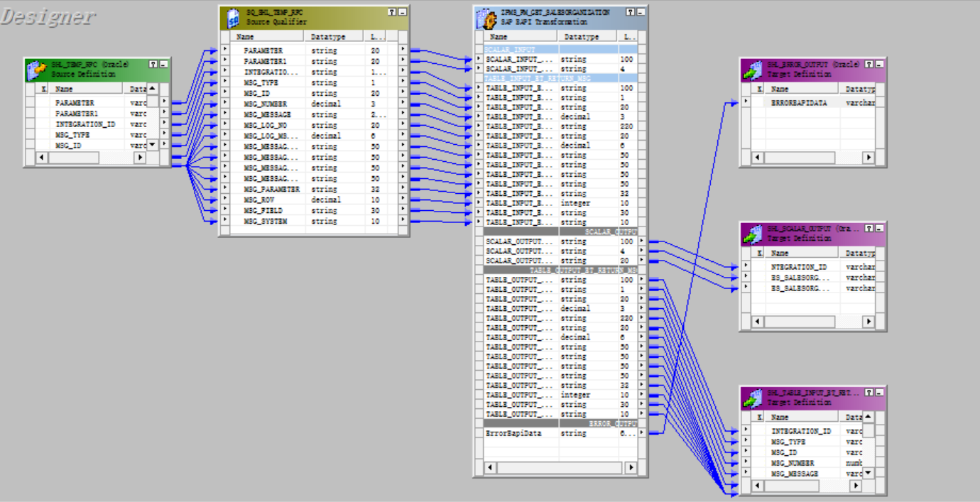Image resolution: width=980 pixels, height=502 pixels.
Task: Click the ? help icon on SHL_ERROR_OUTPUT
Action: 869,63
